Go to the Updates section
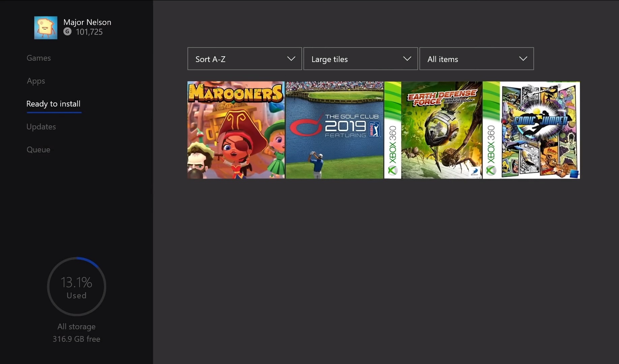Image resolution: width=619 pixels, height=364 pixels. 41,127
